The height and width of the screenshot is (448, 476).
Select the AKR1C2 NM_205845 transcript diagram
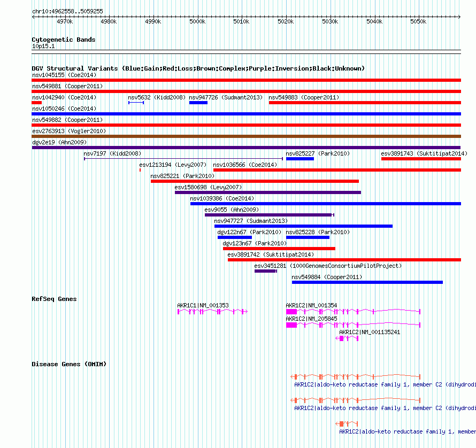tap(353, 325)
